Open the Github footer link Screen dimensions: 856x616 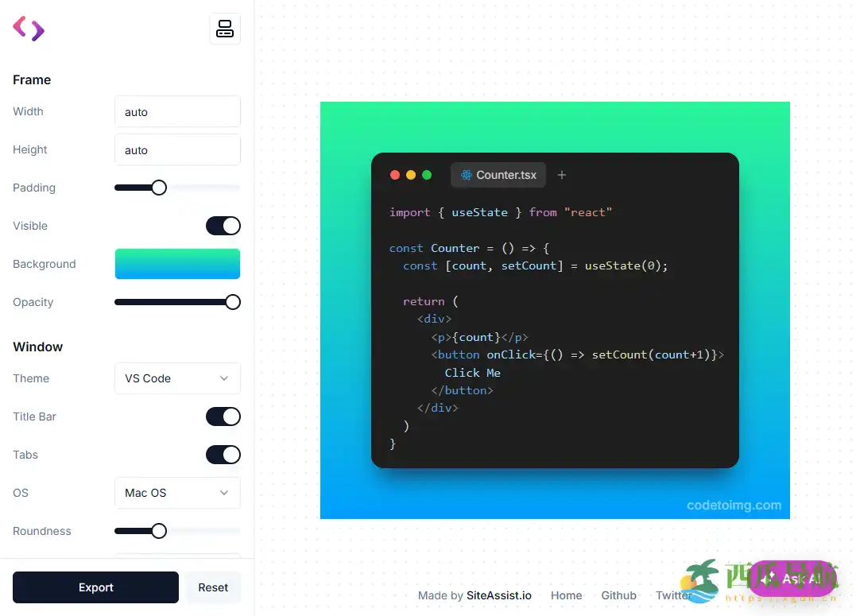click(618, 595)
